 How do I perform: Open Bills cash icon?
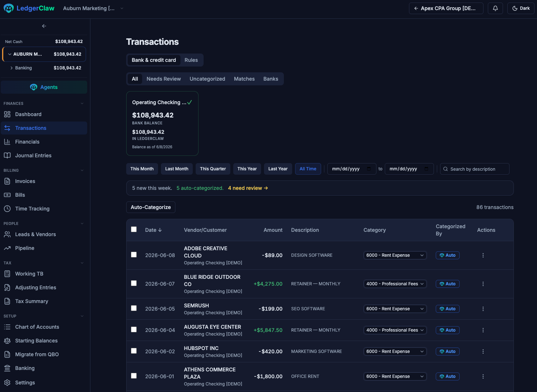(x=7, y=195)
